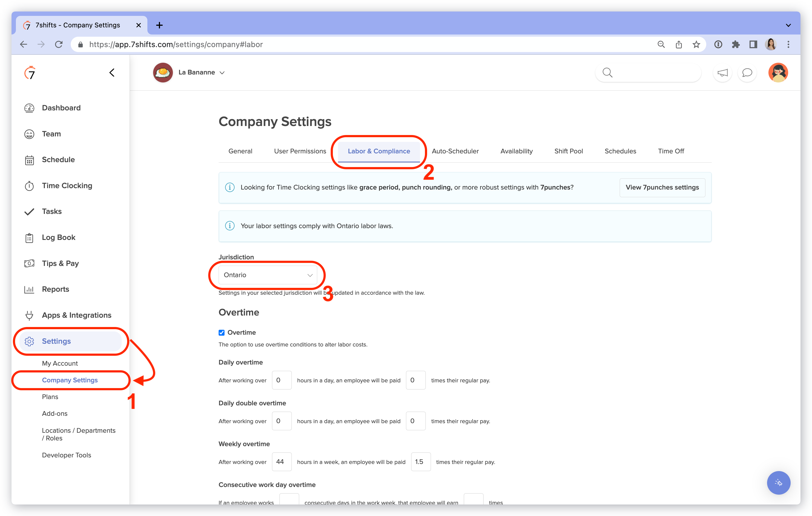Click the info icon in the Ontario compliance banner

coord(230,226)
